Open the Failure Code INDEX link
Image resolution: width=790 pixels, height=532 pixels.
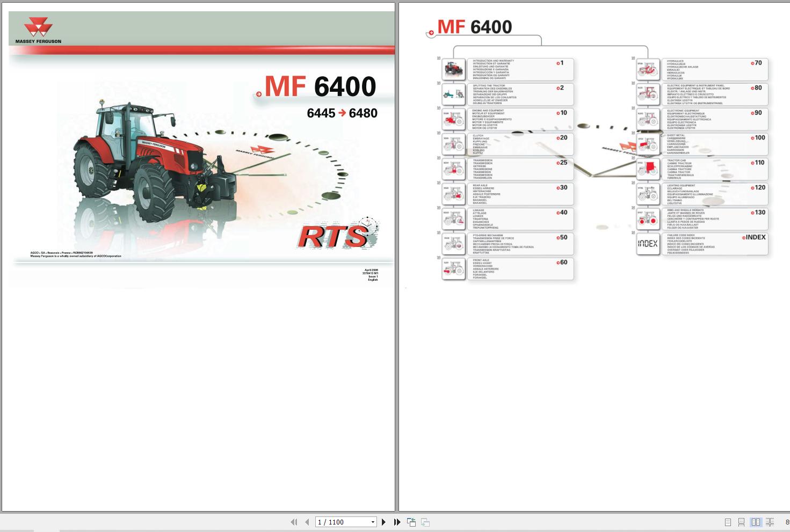(715, 244)
